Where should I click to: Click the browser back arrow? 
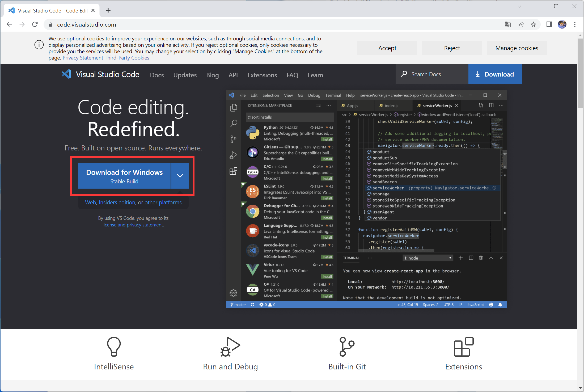tap(9, 24)
